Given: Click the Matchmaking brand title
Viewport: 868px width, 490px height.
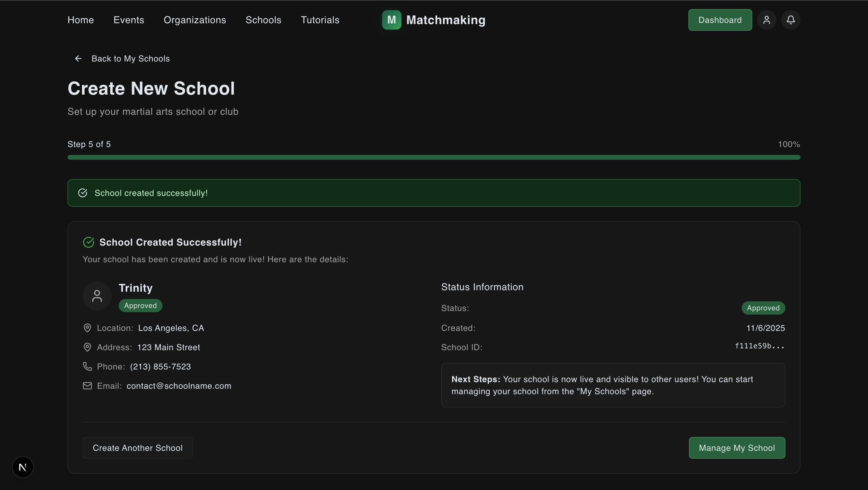Looking at the screenshot, I should [x=446, y=20].
